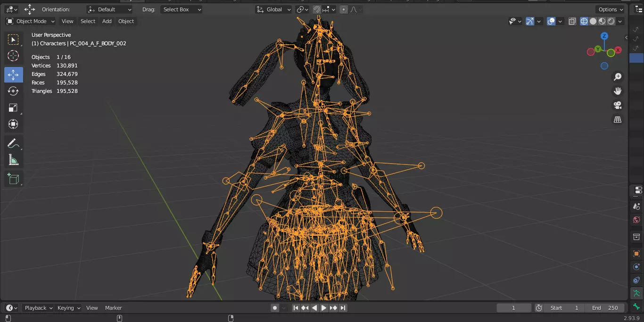The height and width of the screenshot is (322, 644).
Task: Open Object Mode dropdown
Action: click(31, 21)
